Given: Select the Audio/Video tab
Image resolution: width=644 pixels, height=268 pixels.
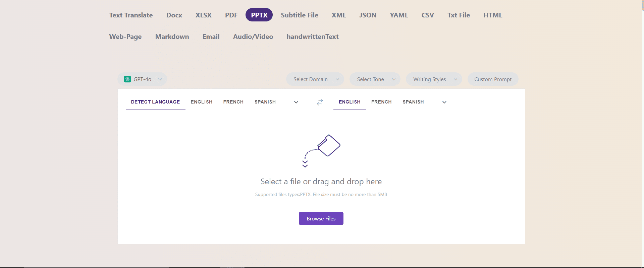Looking at the screenshot, I should point(253,37).
